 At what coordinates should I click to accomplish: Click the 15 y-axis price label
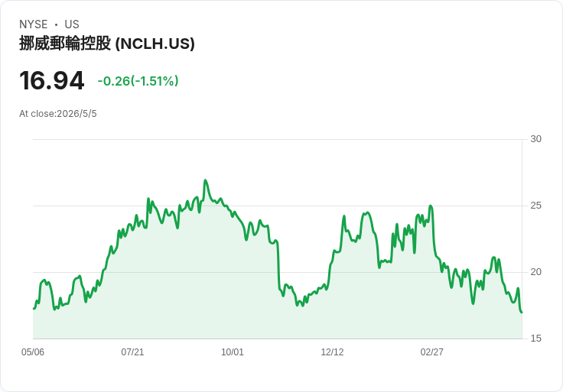click(x=535, y=339)
